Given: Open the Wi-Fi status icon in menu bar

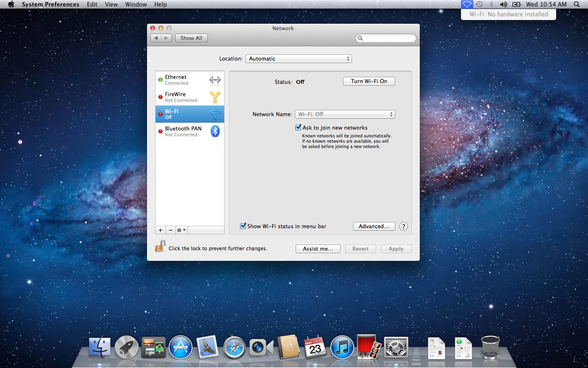Looking at the screenshot, I should 467,4.
